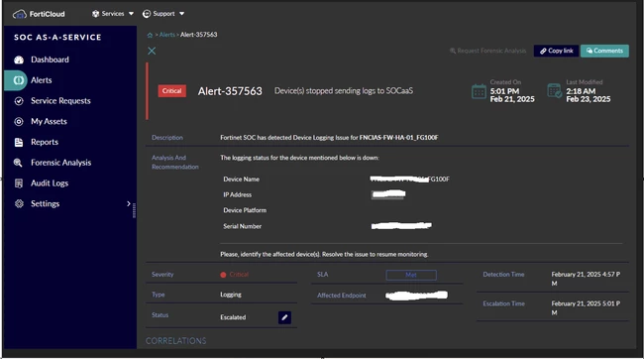The height and width of the screenshot is (359, 644).
Task: Click the Service Requests checkmark icon
Action: 19,101
